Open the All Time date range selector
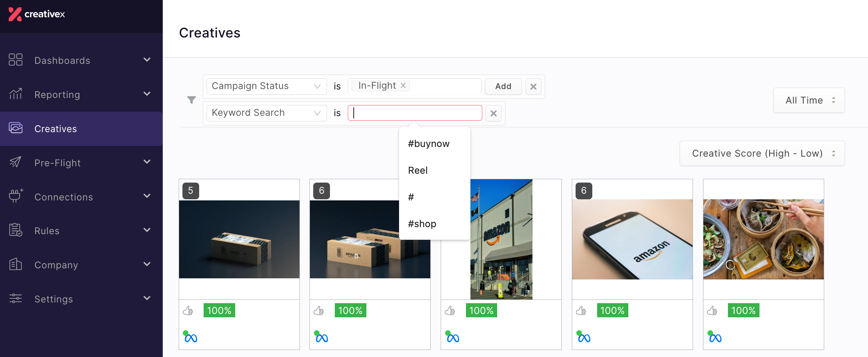This screenshot has height=357, width=868. (809, 100)
